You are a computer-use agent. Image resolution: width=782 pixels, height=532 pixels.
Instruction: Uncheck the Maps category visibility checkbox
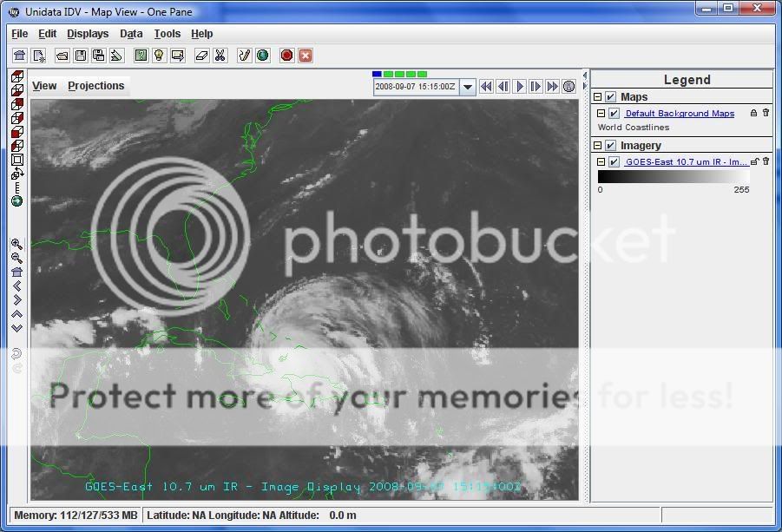click(x=611, y=97)
